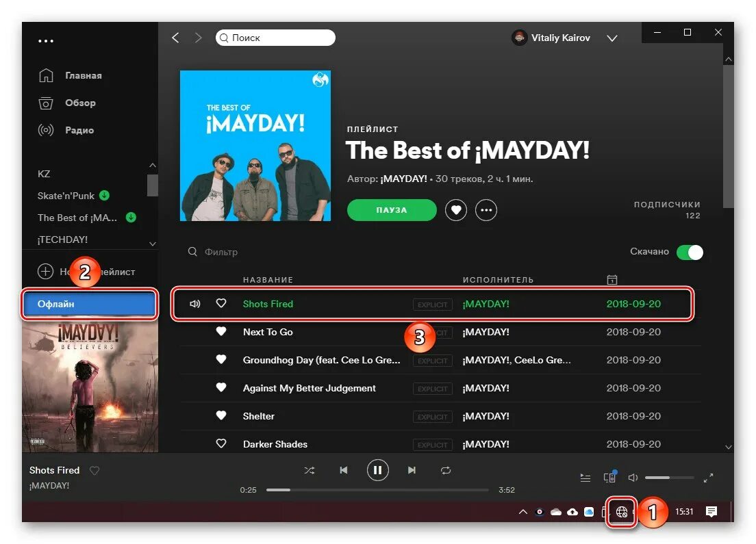Select the Shelter track title
756x544 pixels.
tap(258, 416)
